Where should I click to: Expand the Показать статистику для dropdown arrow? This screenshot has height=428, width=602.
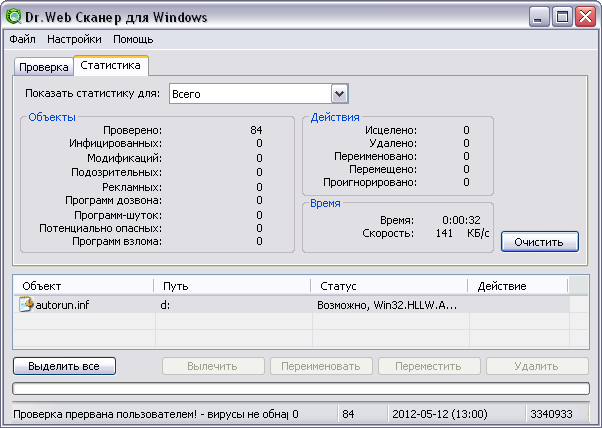pos(339,94)
